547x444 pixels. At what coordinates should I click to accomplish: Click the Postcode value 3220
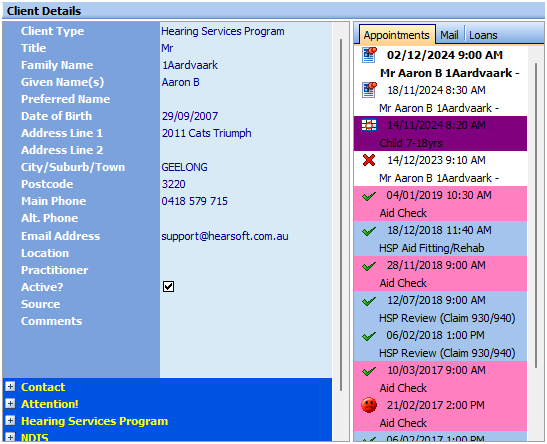(173, 184)
